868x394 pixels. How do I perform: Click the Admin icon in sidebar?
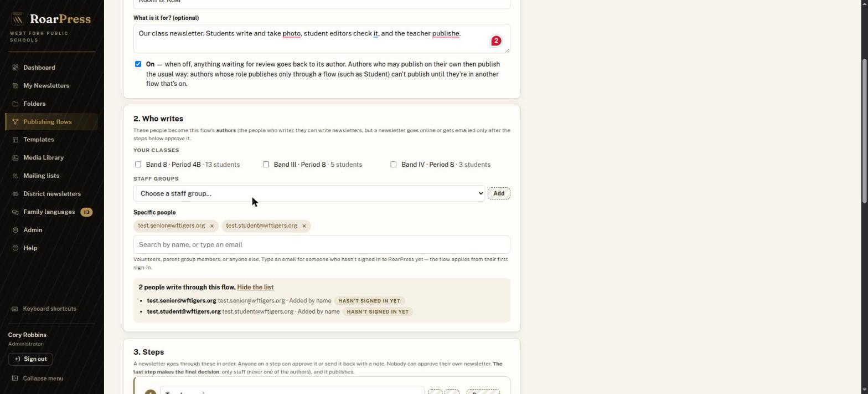[15, 230]
